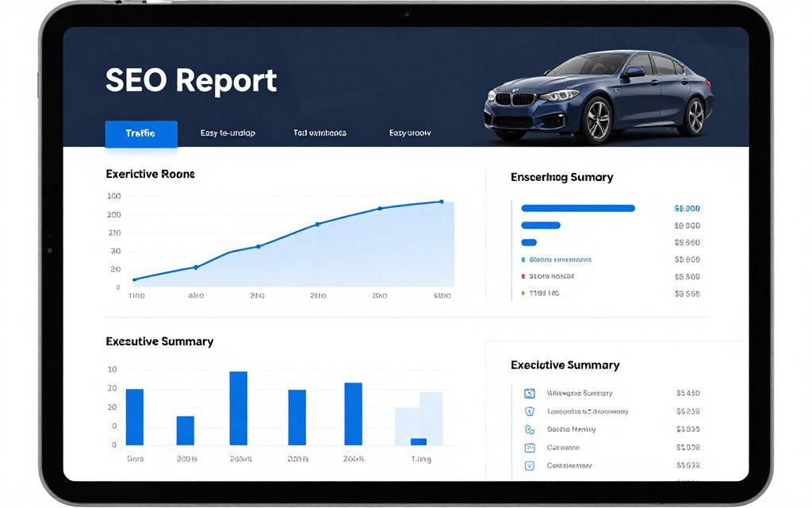Select the tab beginning with 'Ted'
812x508 pixels.
[320, 133]
